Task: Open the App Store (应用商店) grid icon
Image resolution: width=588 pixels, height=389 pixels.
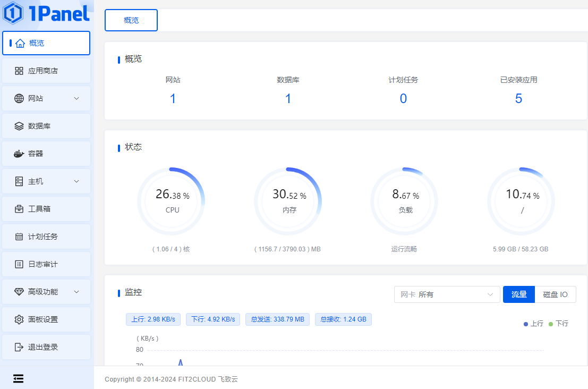Action: point(19,71)
